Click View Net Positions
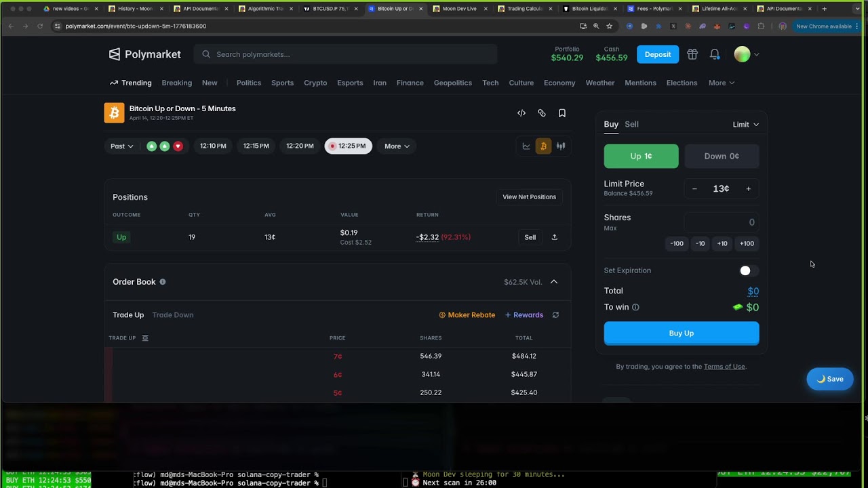Viewport: 868px width, 488px height. 529,197
